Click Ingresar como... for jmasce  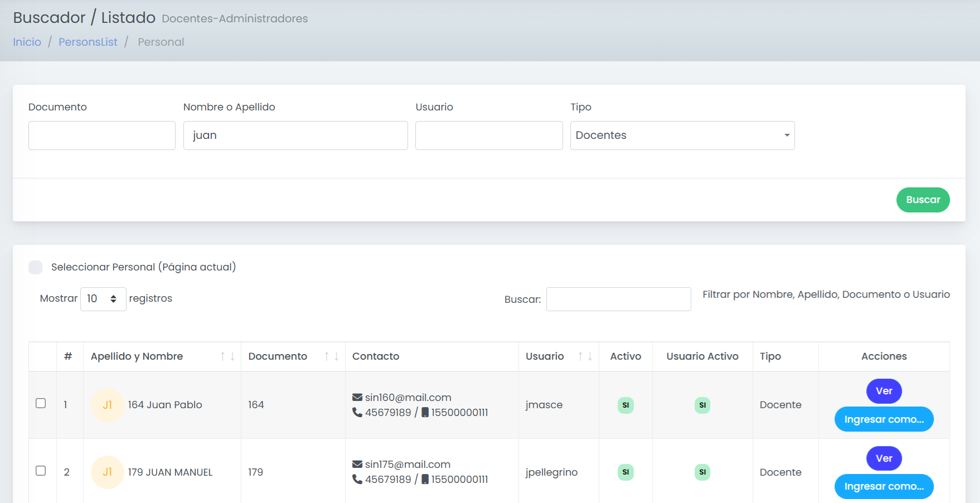(x=884, y=419)
